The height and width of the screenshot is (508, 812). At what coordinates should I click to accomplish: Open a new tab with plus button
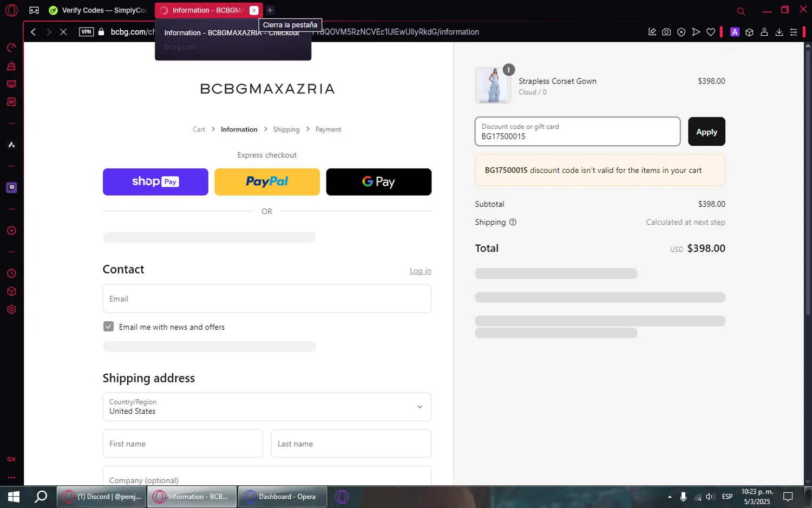pyautogui.click(x=270, y=10)
